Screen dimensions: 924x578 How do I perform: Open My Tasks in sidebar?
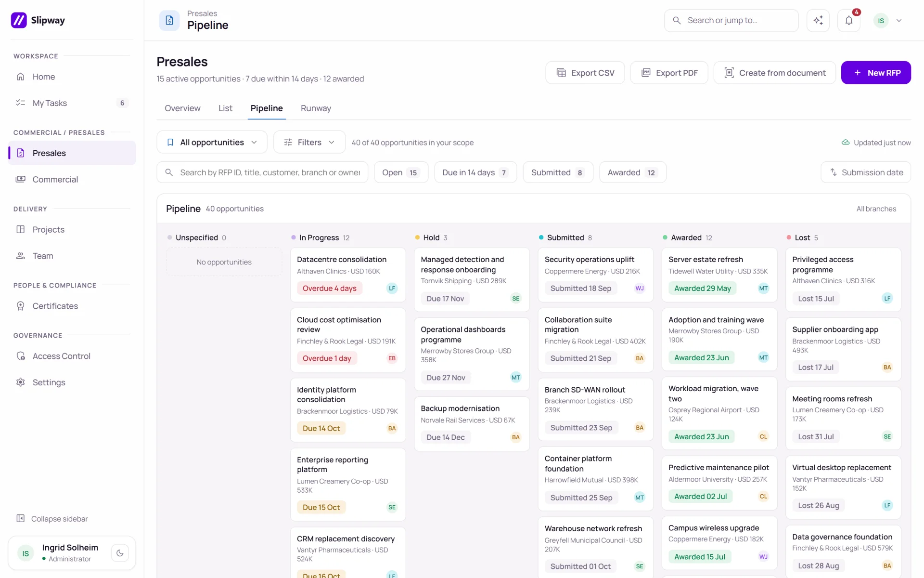[72, 103]
